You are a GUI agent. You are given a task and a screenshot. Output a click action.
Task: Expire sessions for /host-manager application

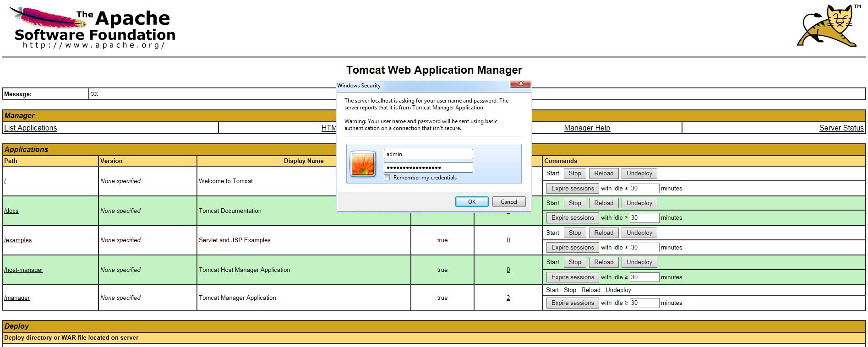pos(573,277)
